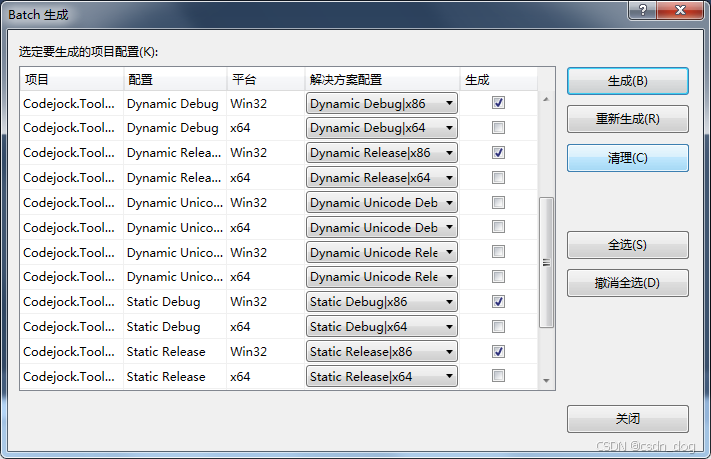The image size is (711, 459).
Task: Click the 解决方案配置 column header
Action: [x=382, y=79]
